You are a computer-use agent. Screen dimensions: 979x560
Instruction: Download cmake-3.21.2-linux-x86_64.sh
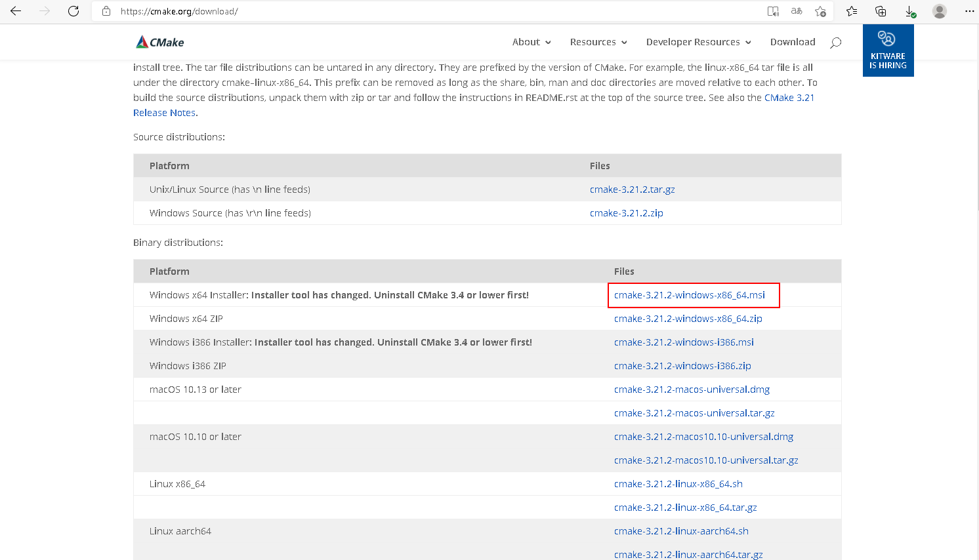(x=678, y=484)
